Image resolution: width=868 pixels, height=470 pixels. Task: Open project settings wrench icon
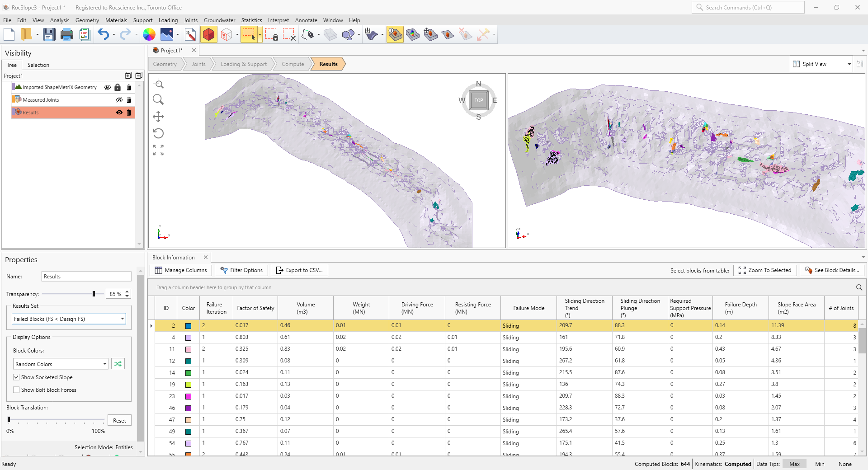point(190,34)
